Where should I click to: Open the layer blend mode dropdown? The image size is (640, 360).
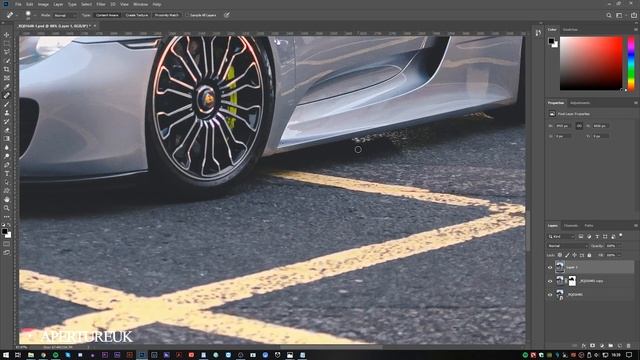pyautogui.click(x=567, y=246)
